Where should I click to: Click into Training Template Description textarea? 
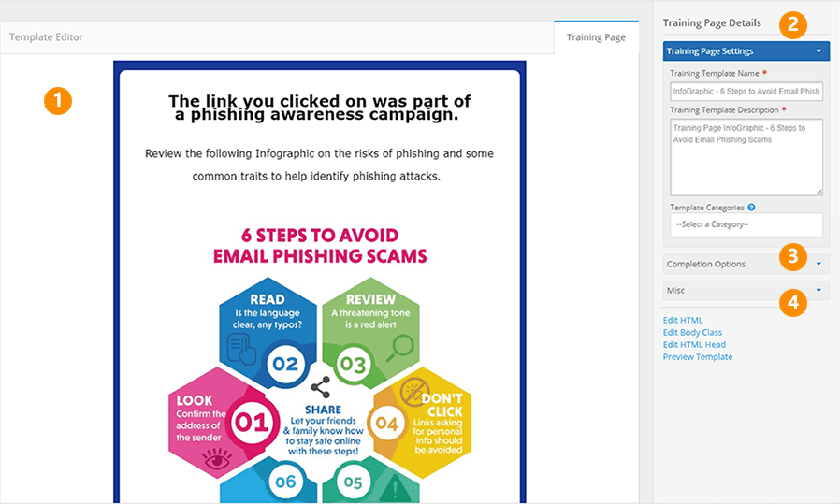(x=746, y=157)
